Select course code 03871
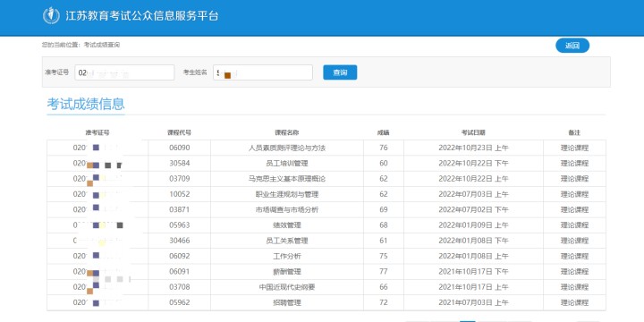Screen dimensions: 644x322 coord(180,209)
